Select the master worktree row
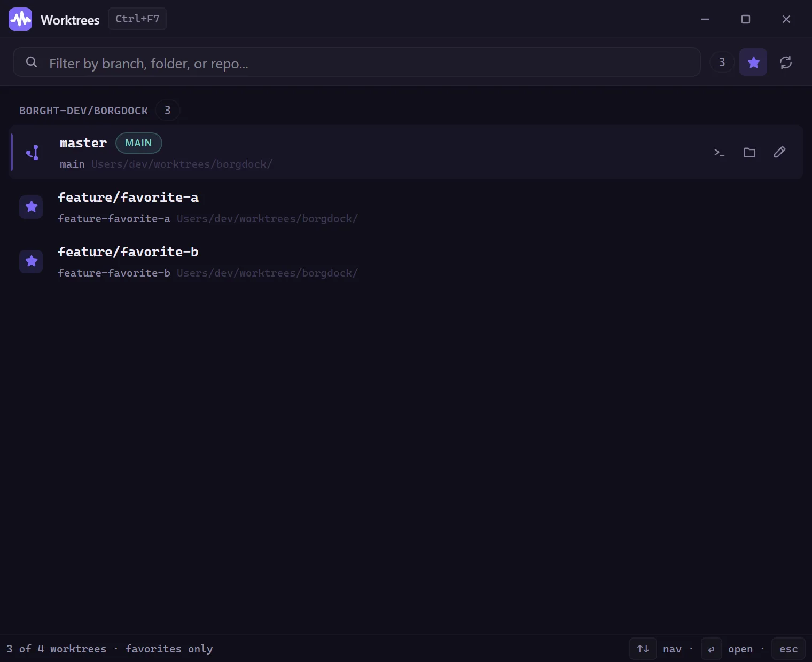The width and height of the screenshot is (812, 662). [x=406, y=152]
